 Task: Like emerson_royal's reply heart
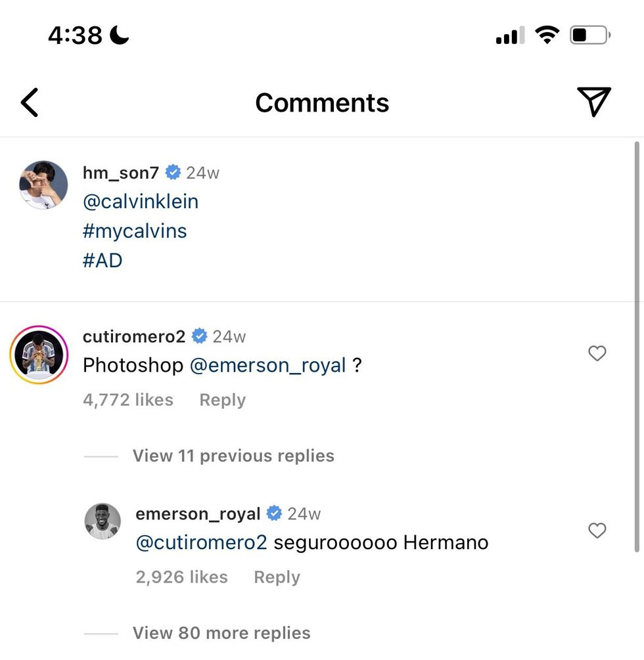tap(597, 531)
